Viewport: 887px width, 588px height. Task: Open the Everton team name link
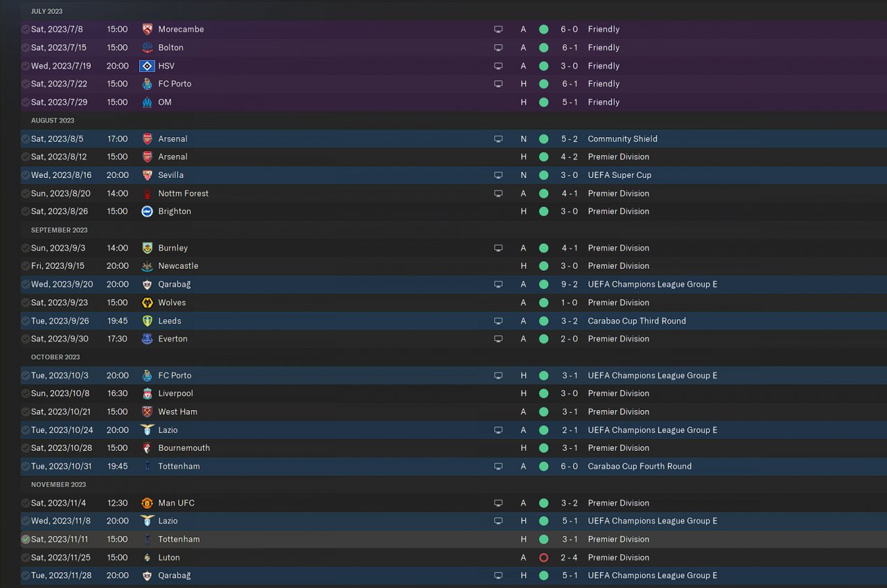click(173, 339)
